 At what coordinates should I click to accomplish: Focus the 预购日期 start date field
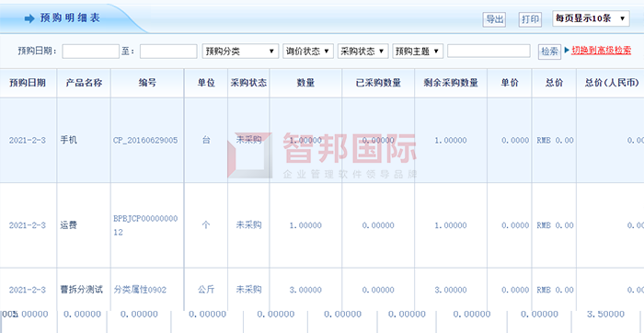tap(90, 52)
